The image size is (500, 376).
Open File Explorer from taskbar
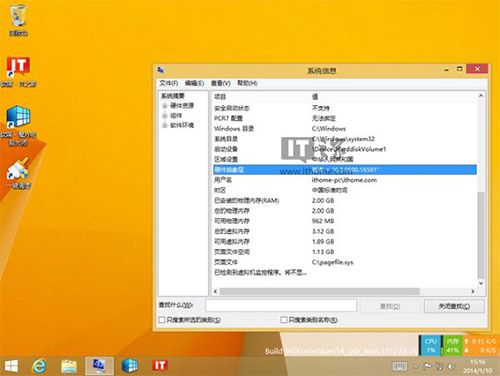click(69, 366)
